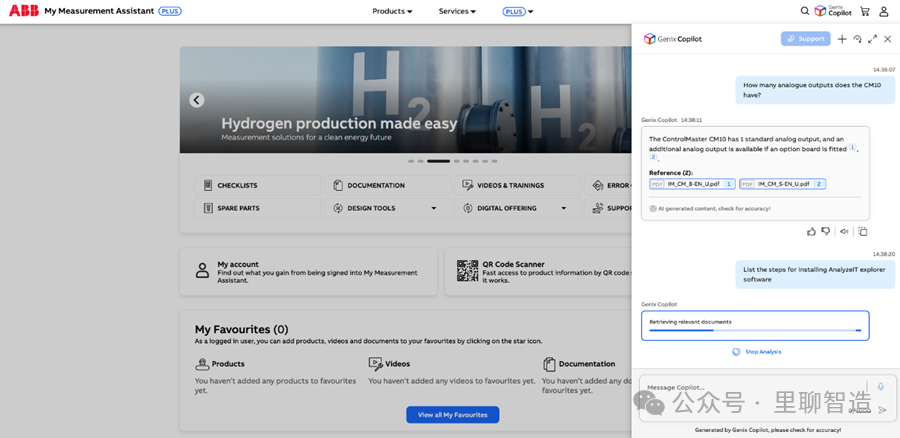Give thumbs down to Copilot answer
Screen dimensions: 900x438
(825, 231)
